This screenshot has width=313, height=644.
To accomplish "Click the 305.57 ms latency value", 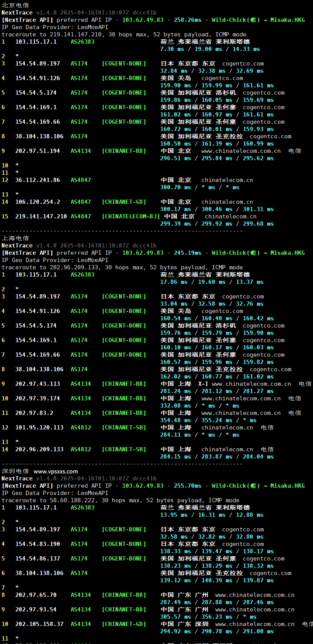I will tap(175, 617).
